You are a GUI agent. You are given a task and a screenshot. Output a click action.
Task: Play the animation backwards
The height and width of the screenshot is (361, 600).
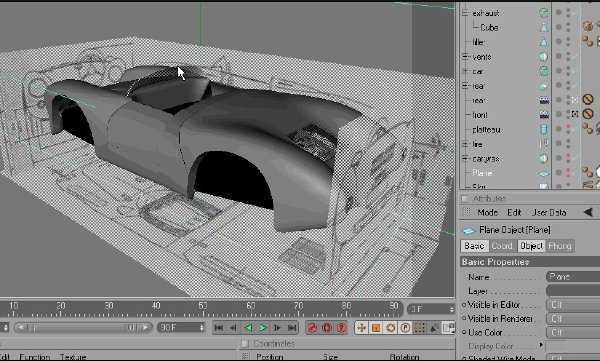248,328
